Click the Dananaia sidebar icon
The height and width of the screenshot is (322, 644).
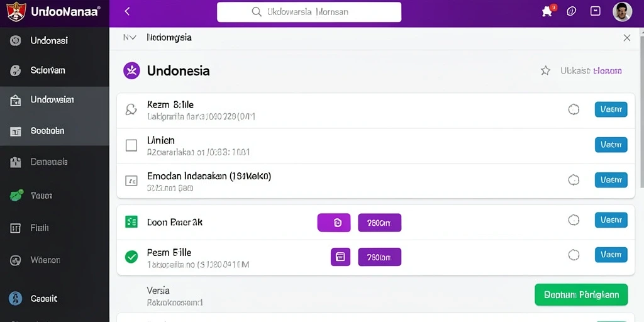pos(15,162)
